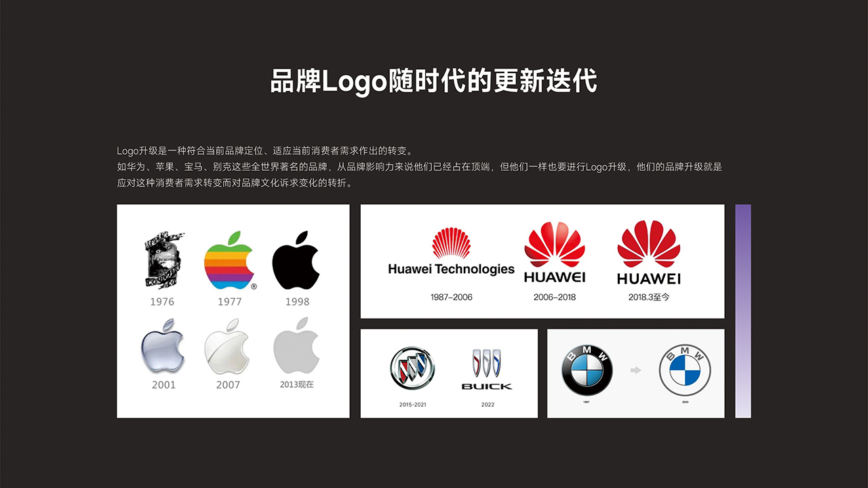Click the Huawei Technologies 1987–2006 logo
Viewport: 868px width, 488px height.
pos(451,251)
